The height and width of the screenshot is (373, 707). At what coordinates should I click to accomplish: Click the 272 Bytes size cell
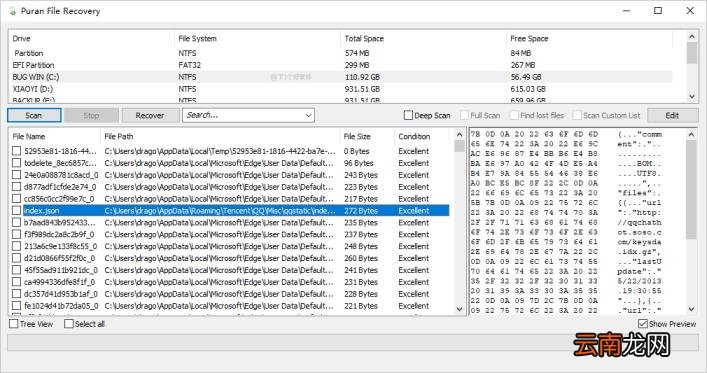pos(361,211)
